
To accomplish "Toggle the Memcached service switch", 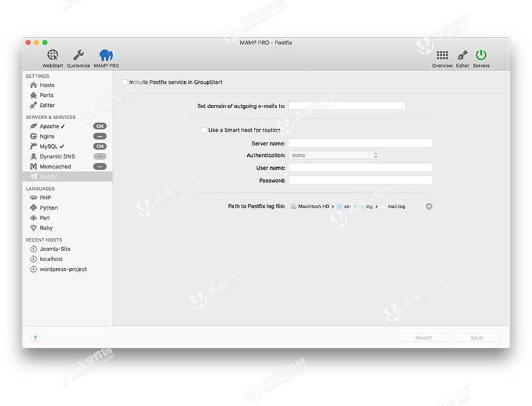I will (99, 166).
